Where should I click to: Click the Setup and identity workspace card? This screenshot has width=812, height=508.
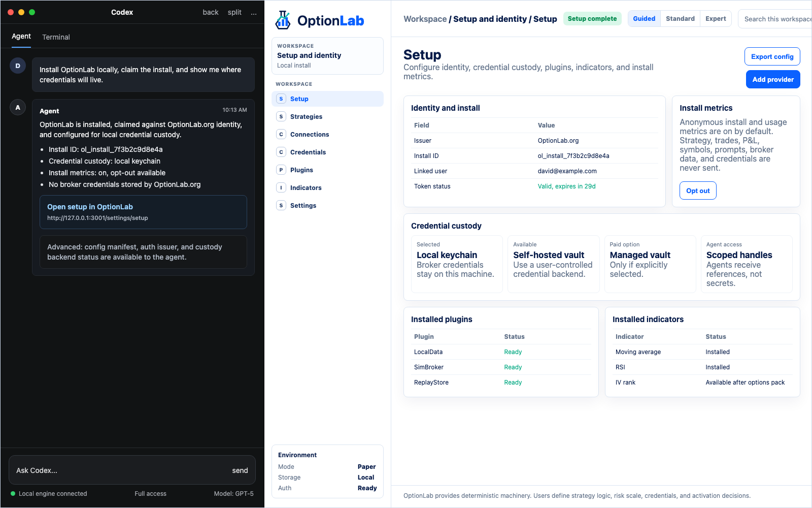[327, 56]
